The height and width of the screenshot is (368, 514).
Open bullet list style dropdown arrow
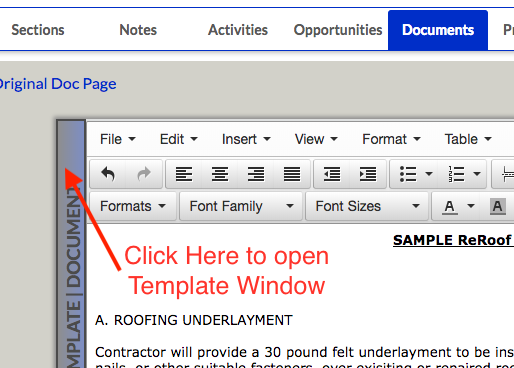[x=429, y=174]
